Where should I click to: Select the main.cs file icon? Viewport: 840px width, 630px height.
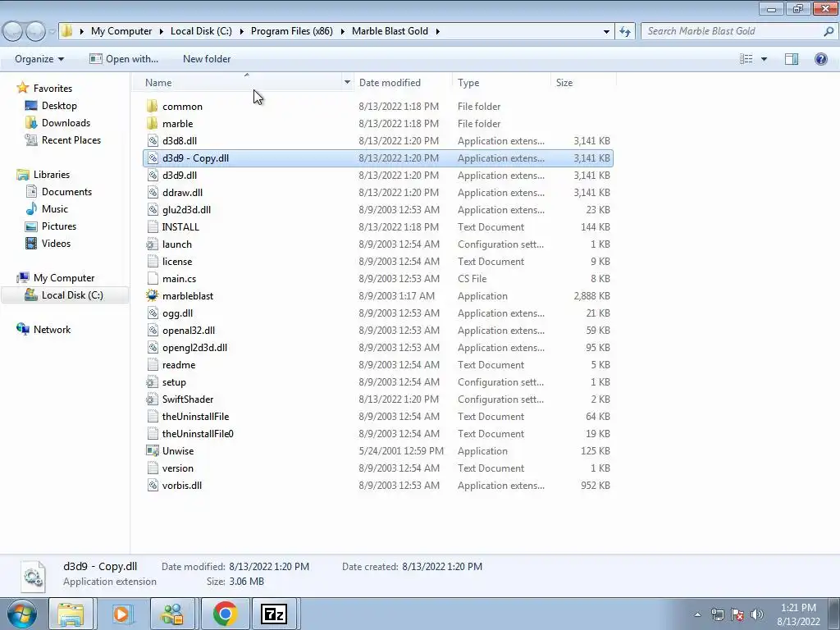153,279
